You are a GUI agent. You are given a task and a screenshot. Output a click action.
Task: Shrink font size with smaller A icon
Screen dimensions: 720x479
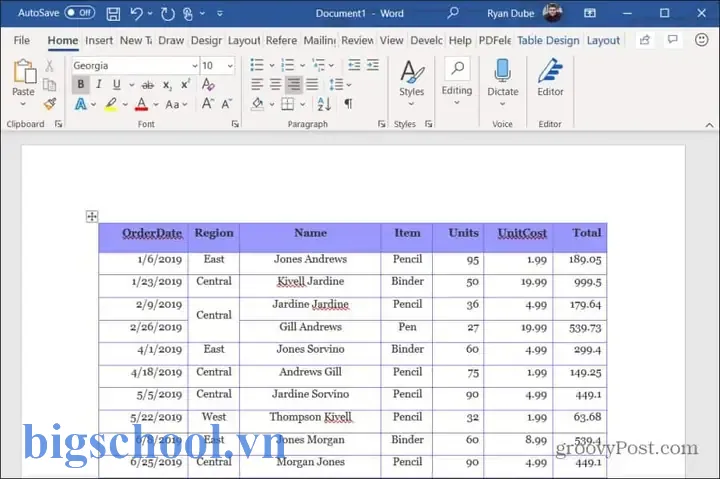226,104
